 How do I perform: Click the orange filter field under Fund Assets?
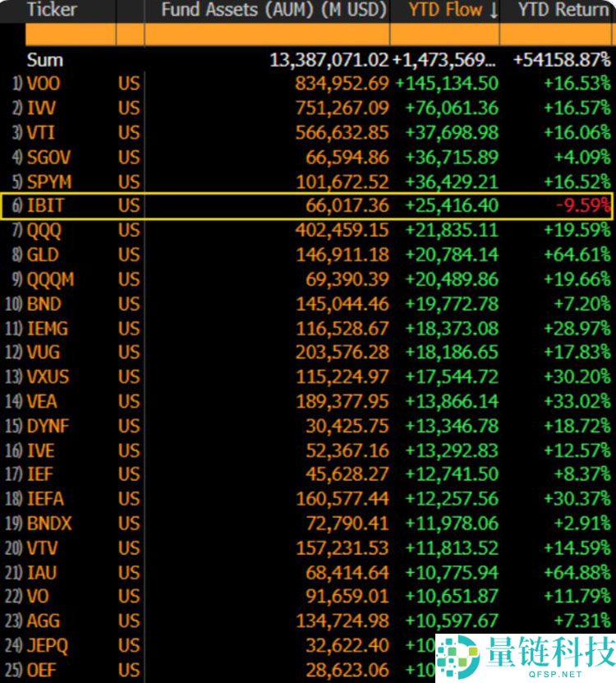click(x=267, y=35)
